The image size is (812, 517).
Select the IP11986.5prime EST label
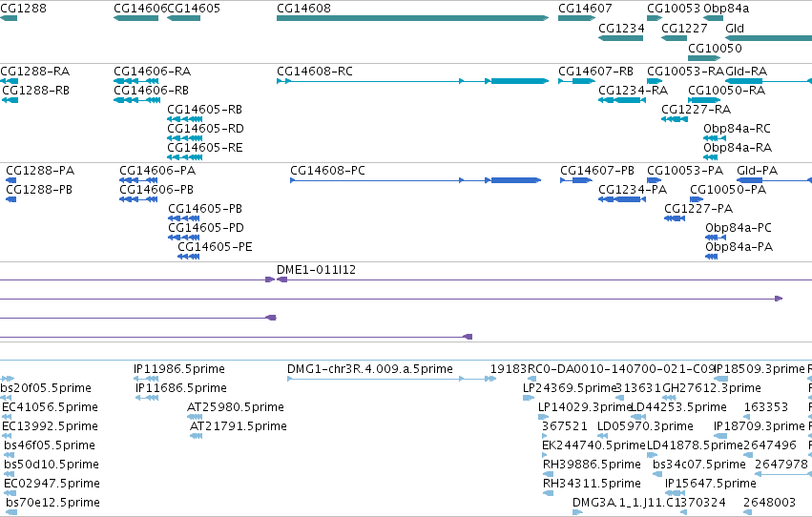click(x=179, y=369)
